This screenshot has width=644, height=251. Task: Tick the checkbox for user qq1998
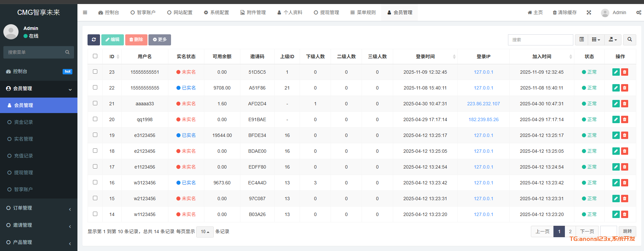click(x=95, y=119)
